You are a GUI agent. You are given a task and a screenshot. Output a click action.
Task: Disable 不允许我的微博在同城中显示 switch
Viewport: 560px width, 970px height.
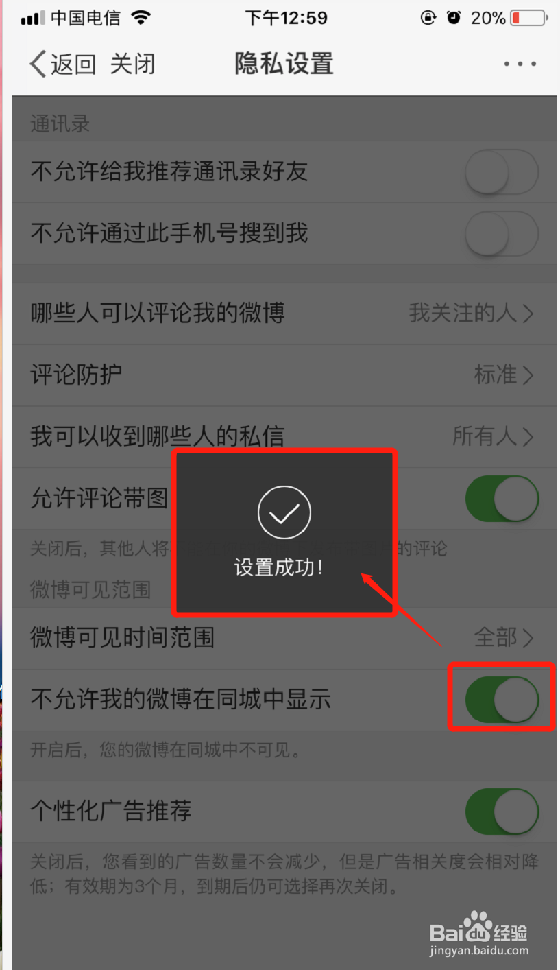pyautogui.click(x=502, y=700)
